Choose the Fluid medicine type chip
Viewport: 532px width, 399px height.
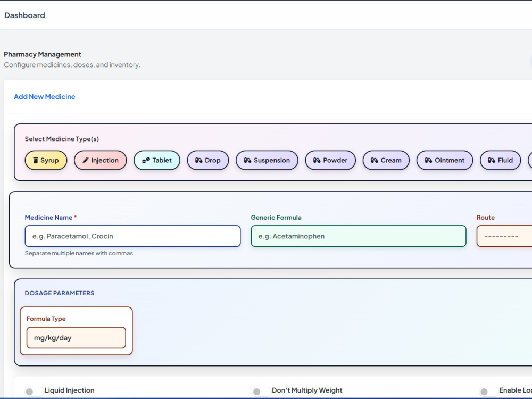(500, 160)
